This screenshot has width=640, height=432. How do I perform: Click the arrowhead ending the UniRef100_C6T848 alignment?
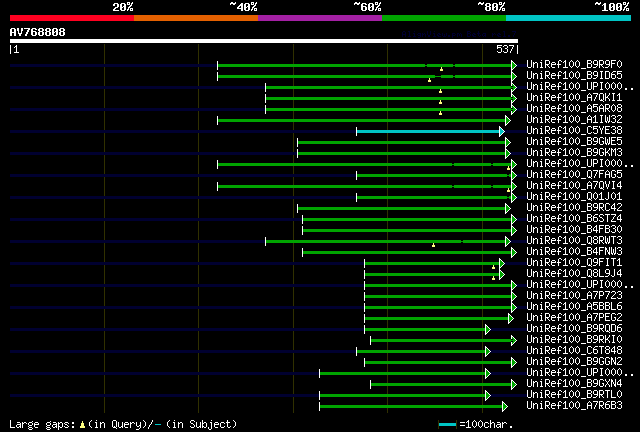coord(488,352)
